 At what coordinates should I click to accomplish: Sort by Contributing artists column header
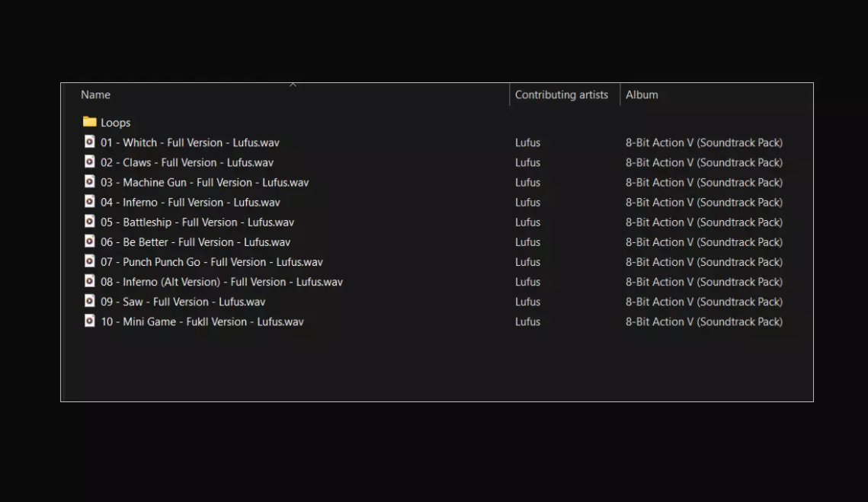tap(562, 94)
